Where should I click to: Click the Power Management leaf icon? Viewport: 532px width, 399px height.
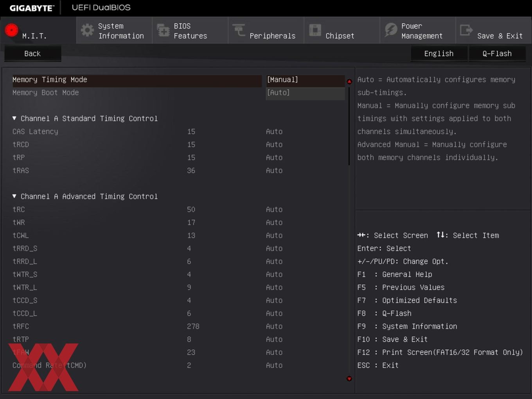coord(391,30)
